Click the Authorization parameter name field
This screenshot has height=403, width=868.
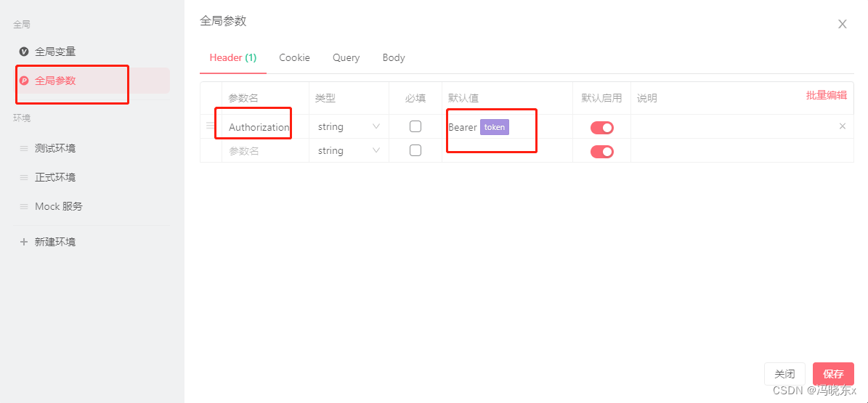click(x=265, y=127)
